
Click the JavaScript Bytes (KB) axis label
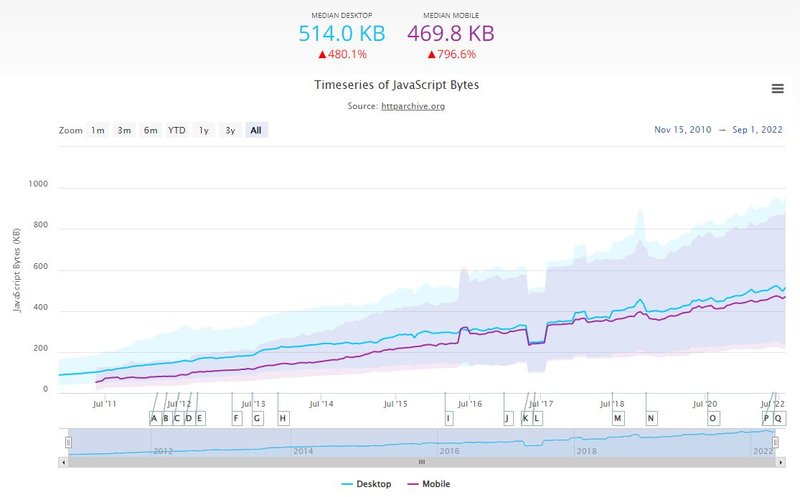17,270
